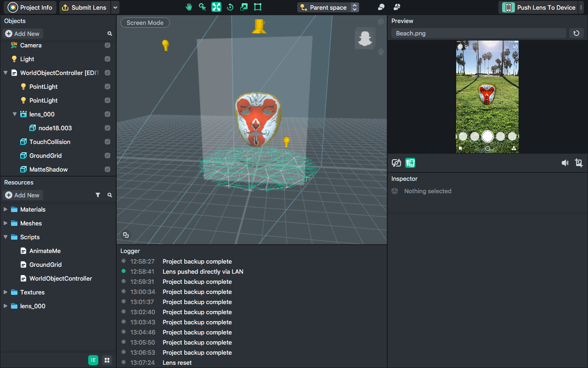Toggle WorldObjectController checkbox
The height and width of the screenshot is (368, 588).
pos(107,73)
